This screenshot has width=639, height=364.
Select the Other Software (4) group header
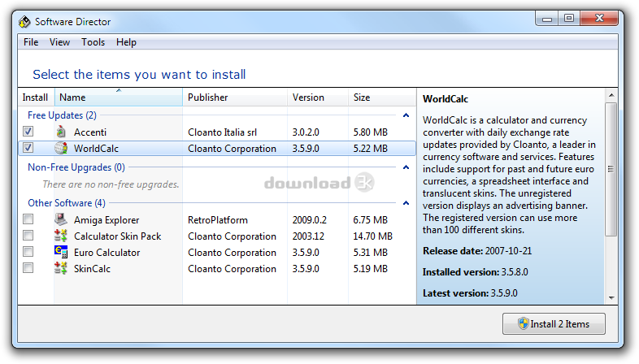point(67,203)
